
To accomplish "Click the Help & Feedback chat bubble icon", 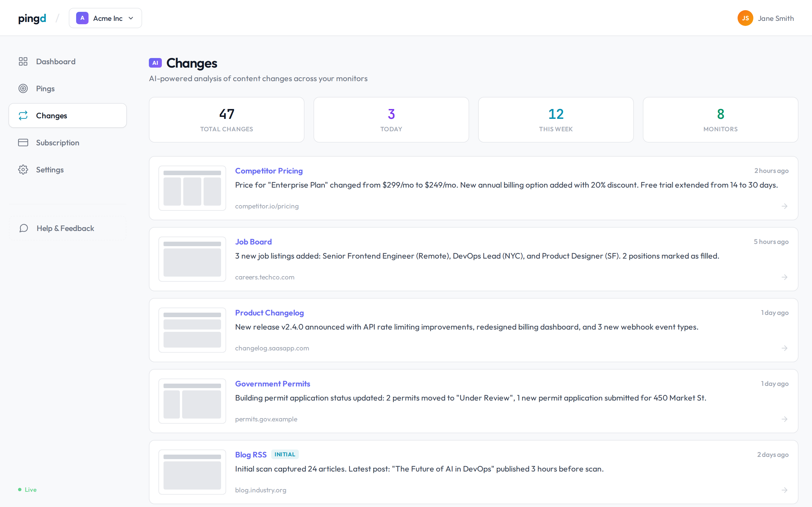I will (x=23, y=228).
